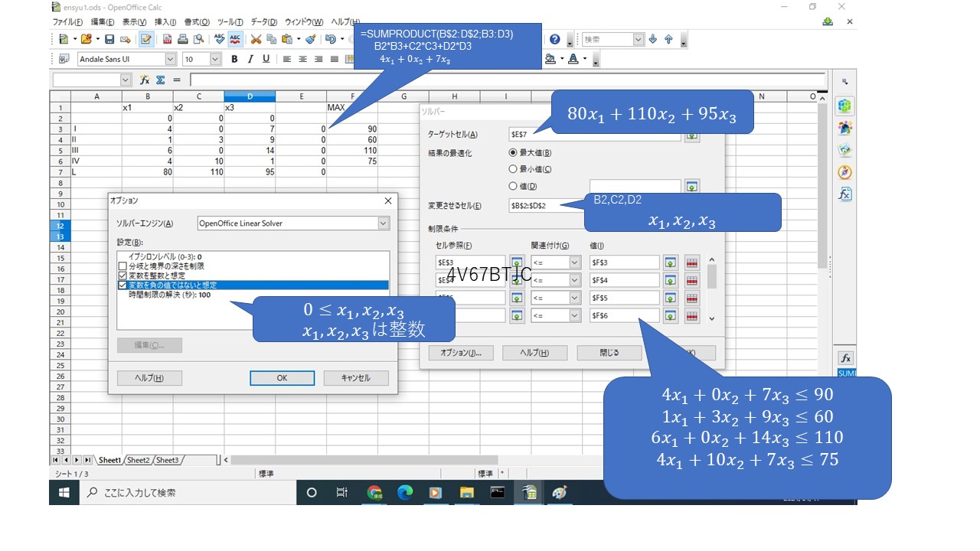Click the Export as PDF icon

click(x=168, y=39)
